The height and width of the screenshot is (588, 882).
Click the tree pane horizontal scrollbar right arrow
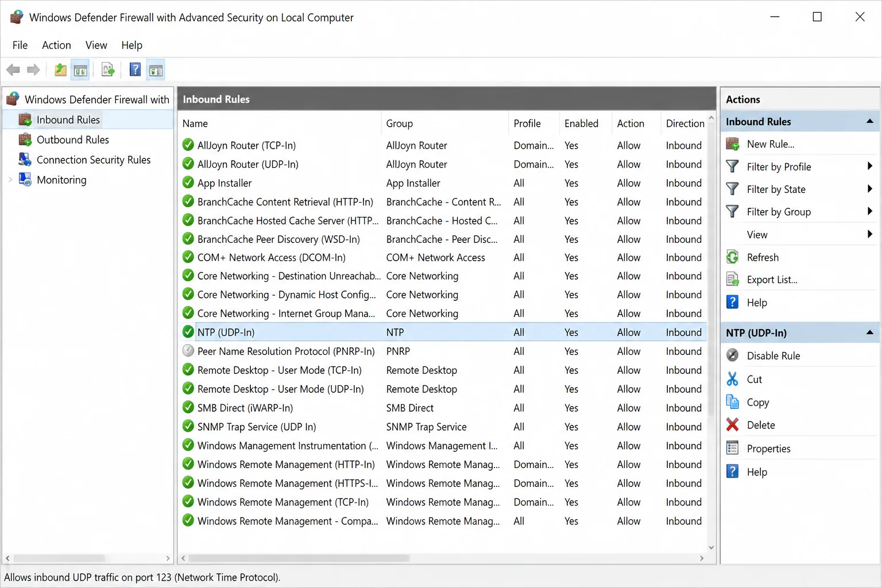[x=168, y=558]
